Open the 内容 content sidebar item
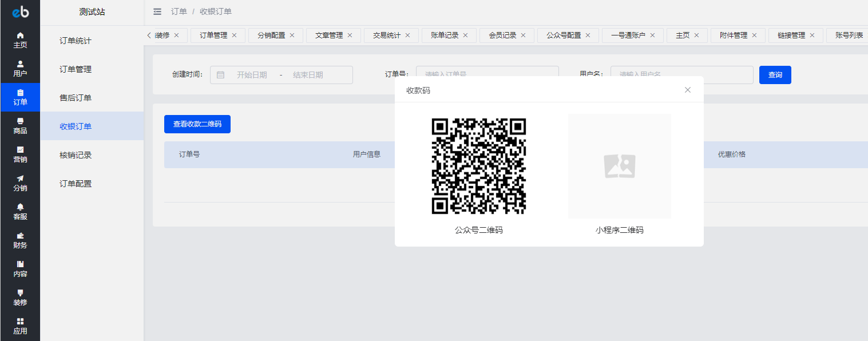Image resolution: width=868 pixels, height=341 pixels. [20, 269]
